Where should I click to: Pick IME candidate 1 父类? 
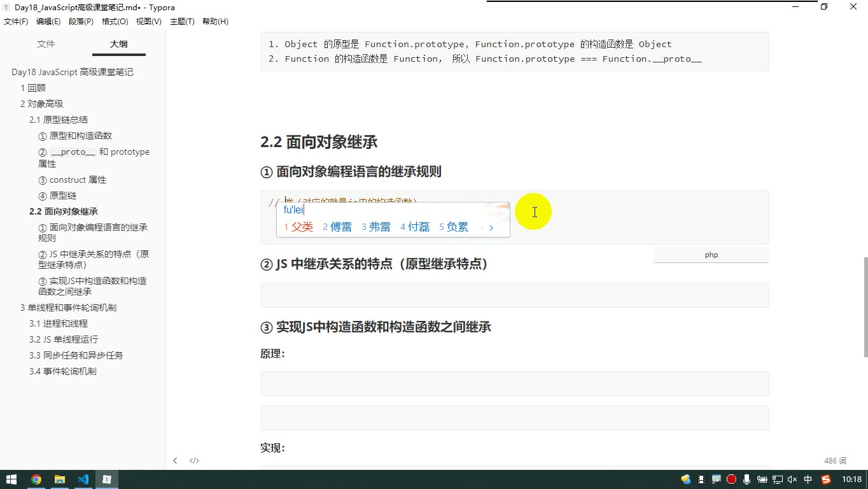[298, 227]
